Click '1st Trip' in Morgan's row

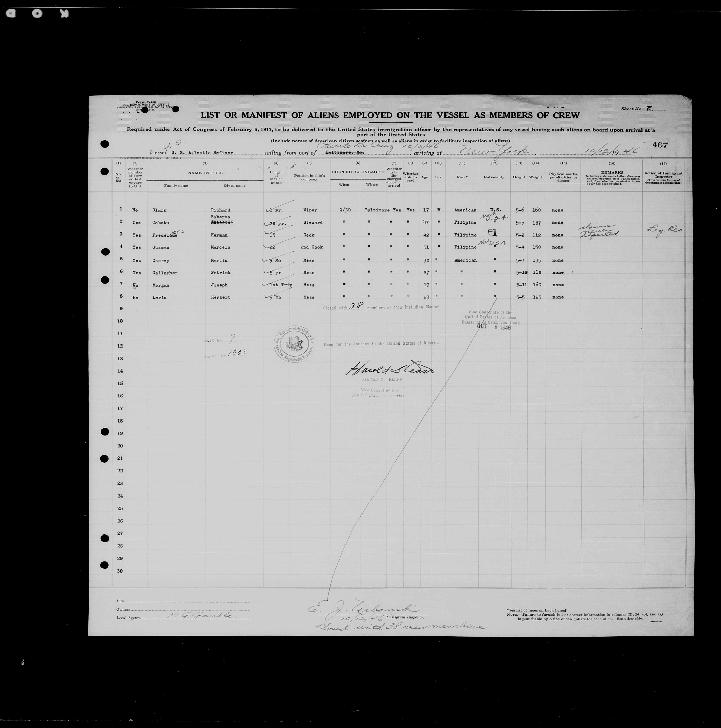[x=281, y=285]
